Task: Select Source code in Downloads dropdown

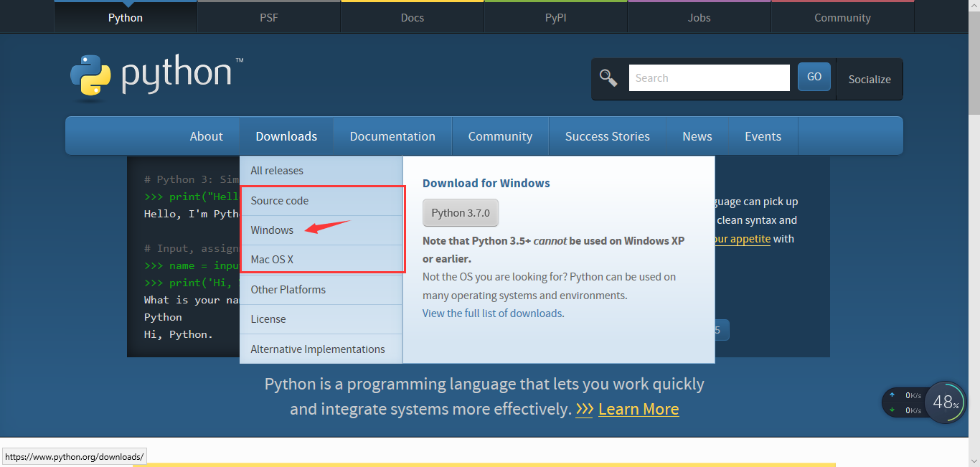Action: point(321,201)
